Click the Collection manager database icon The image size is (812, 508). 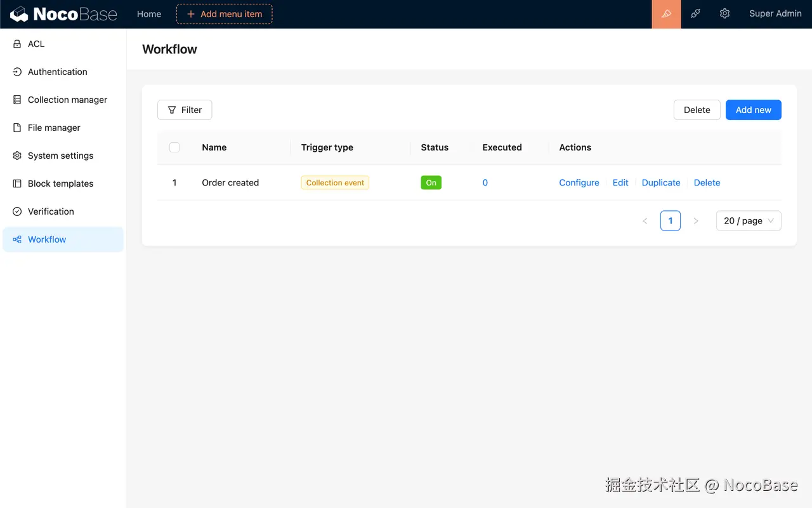click(x=17, y=100)
